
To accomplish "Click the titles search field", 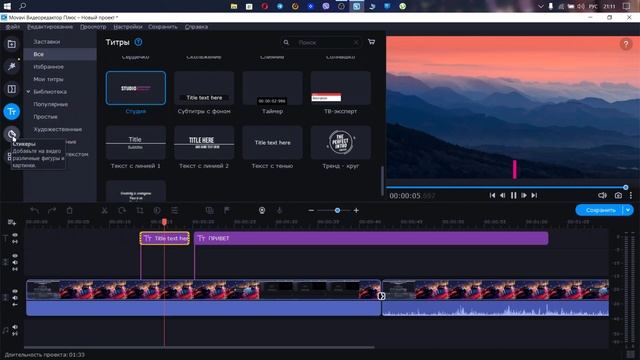I will coord(321,42).
